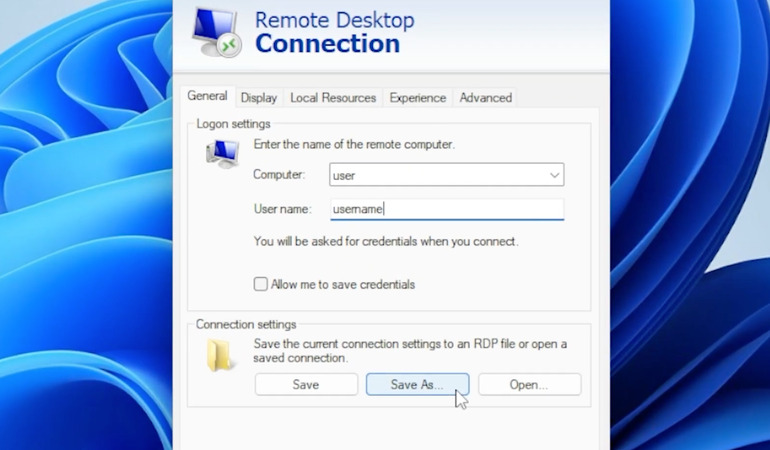Click the 'Connection settings' group label
770x450 pixels.
(246, 325)
